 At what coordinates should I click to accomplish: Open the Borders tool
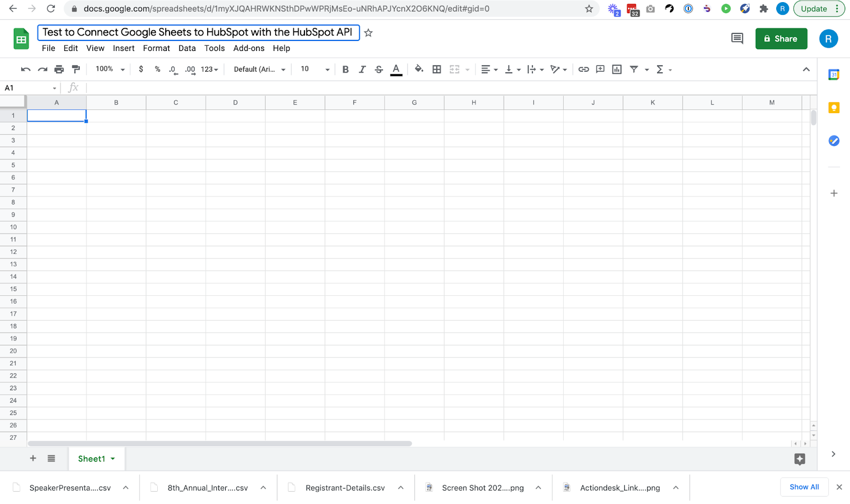click(437, 70)
